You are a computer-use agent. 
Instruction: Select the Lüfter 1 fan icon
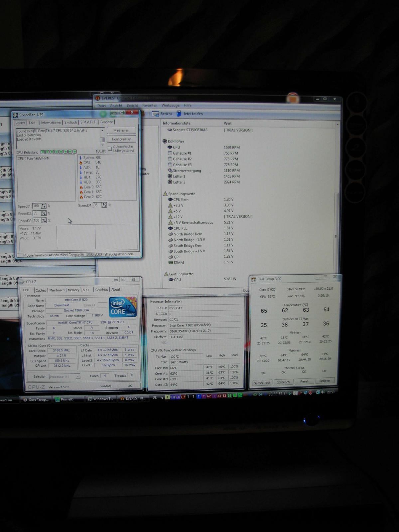tap(170, 176)
